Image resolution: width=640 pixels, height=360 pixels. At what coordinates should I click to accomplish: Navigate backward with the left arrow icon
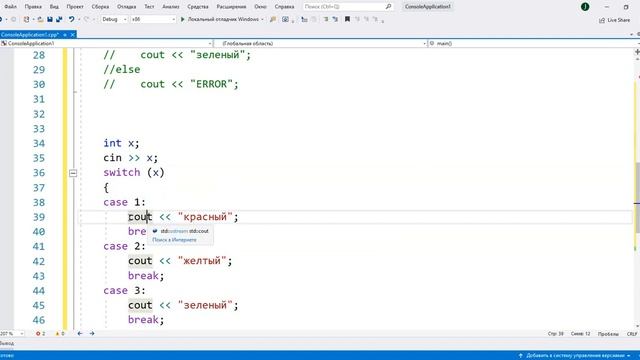80,333
